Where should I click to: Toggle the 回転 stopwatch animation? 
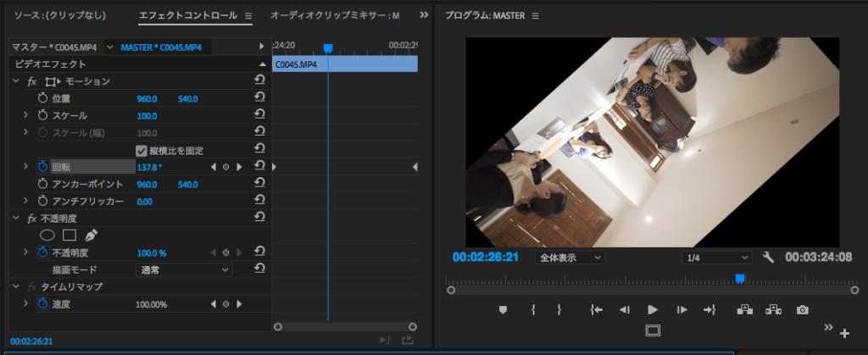pyautogui.click(x=43, y=167)
